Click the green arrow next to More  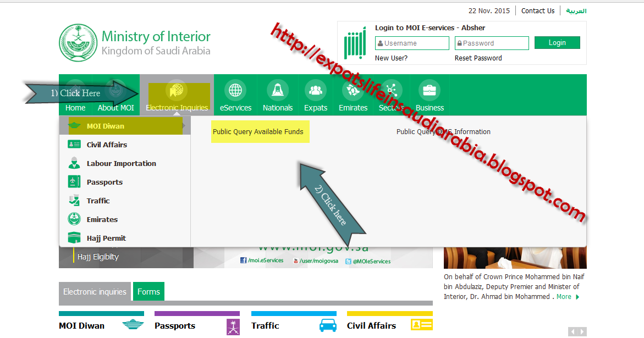click(577, 297)
